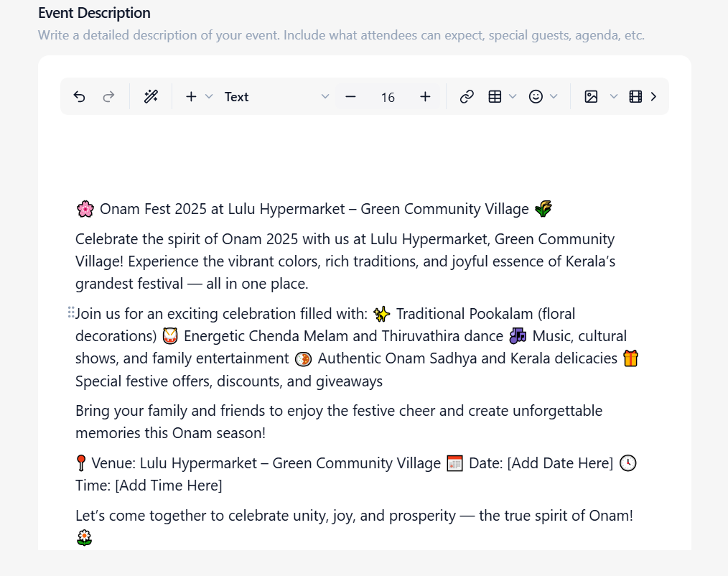
Task: Click the 'Bring your family and friends' paragraph
Action: pyautogui.click(x=339, y=422)
